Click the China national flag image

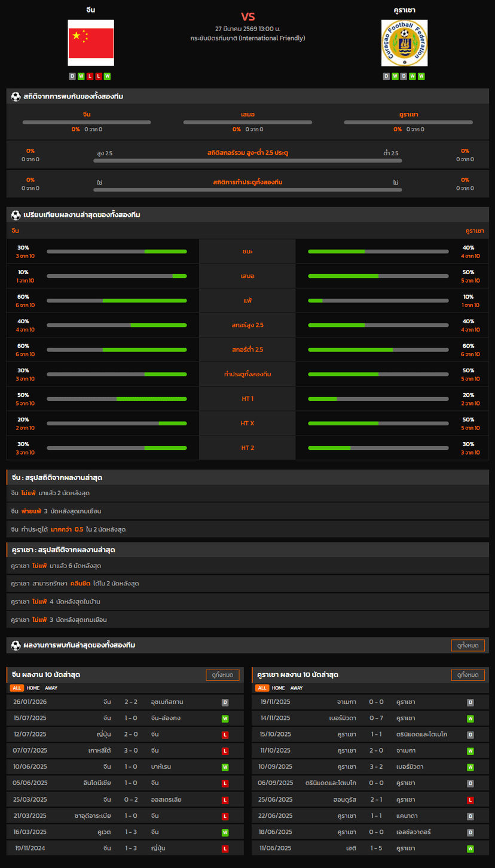(x=91, y=42)
